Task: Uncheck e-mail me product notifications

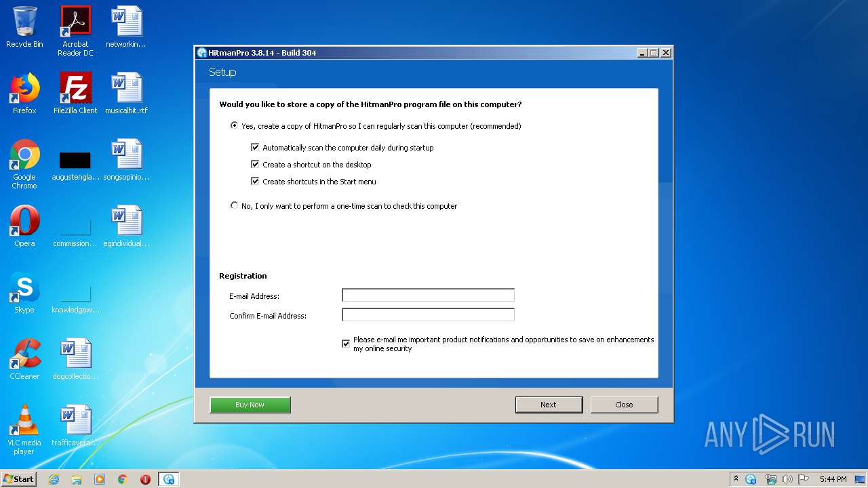Action: click(346, 344)
